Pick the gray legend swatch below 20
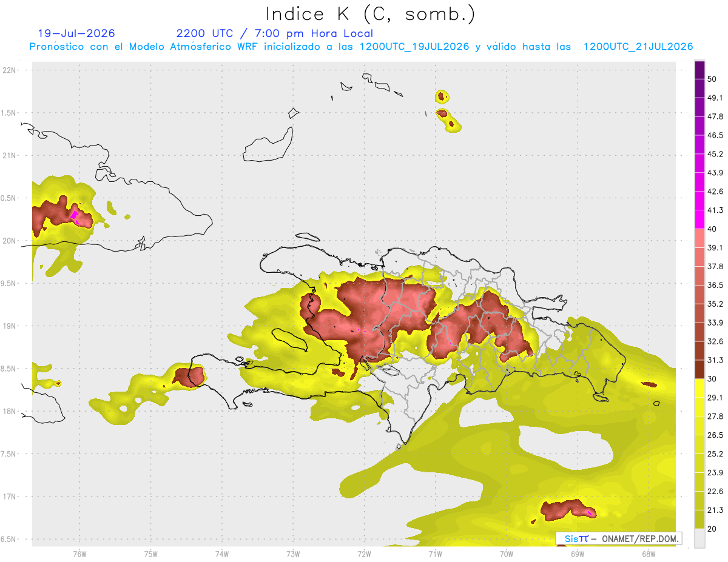Screen dimensions: 728x562 (x=700, y=538)
